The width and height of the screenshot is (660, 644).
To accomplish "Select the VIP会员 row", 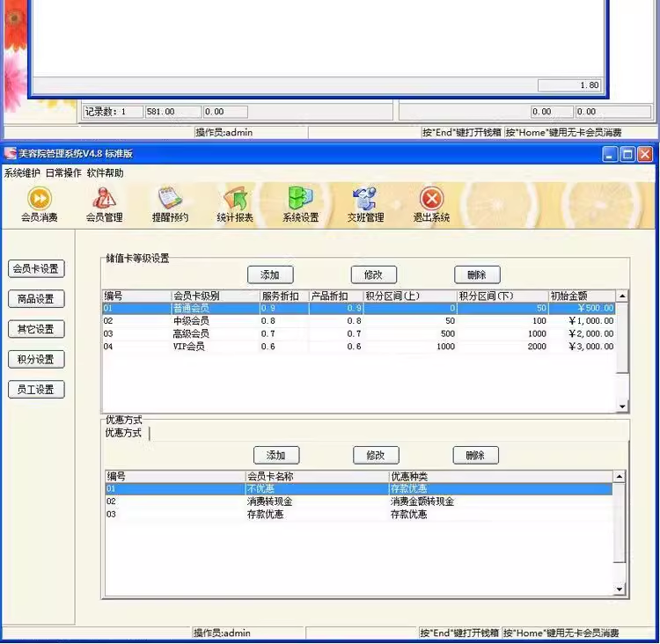I will tap(359, 347).
